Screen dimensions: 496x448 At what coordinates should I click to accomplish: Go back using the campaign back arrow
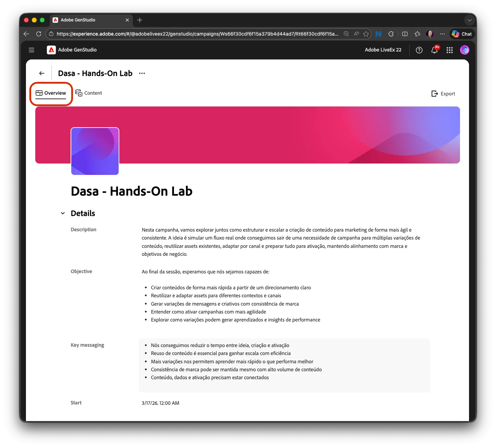(42, 73)
